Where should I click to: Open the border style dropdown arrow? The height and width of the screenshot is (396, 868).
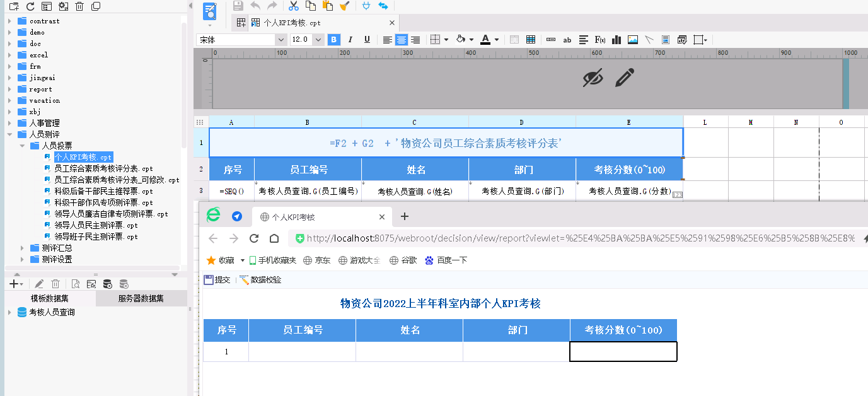(446, 40)
